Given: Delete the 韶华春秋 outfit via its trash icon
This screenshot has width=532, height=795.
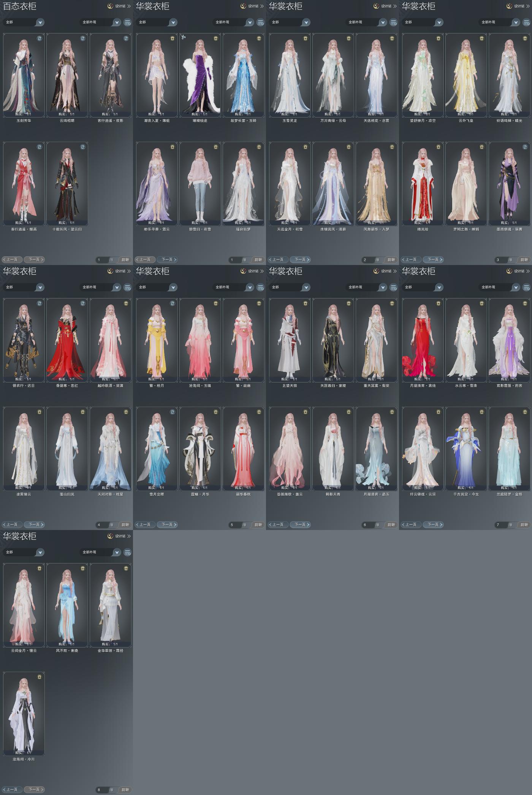Looking at the screenshot, I should tap(259, 412).
